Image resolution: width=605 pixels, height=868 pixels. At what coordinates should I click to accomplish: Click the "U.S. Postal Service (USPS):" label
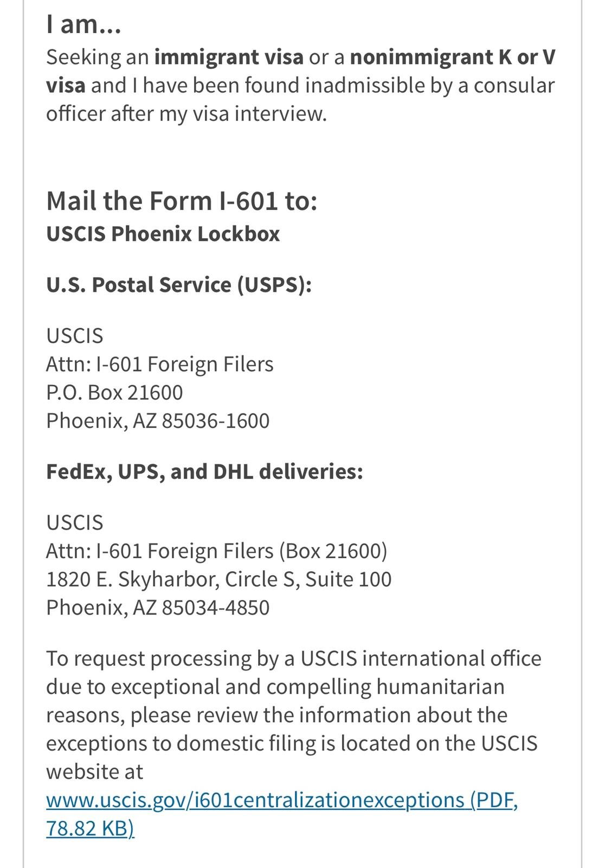tap(179, 285)
